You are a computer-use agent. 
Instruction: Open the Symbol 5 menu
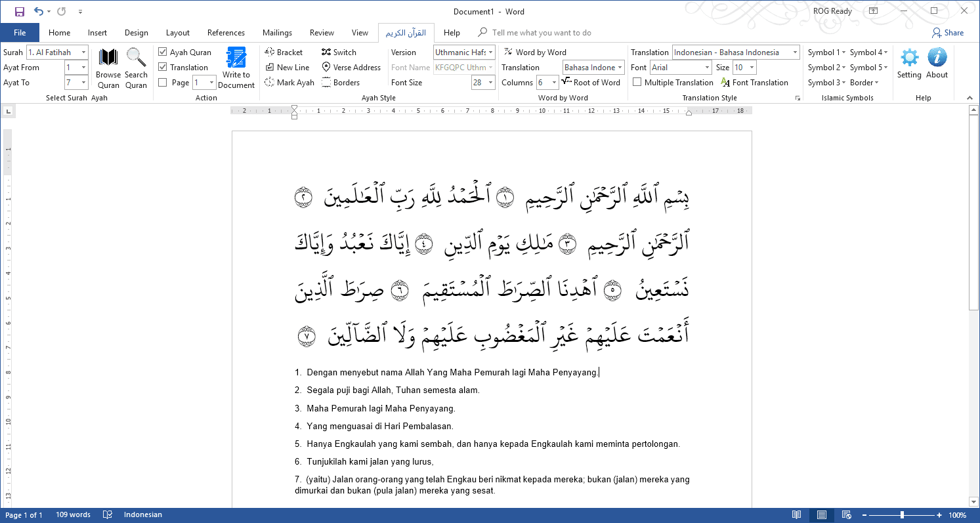[868, 68]
